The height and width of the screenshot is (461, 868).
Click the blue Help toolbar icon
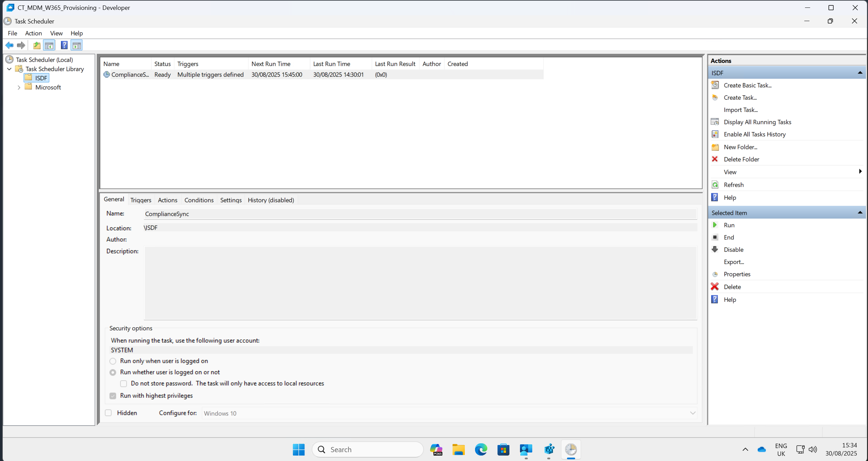click(x=64, y=45)
